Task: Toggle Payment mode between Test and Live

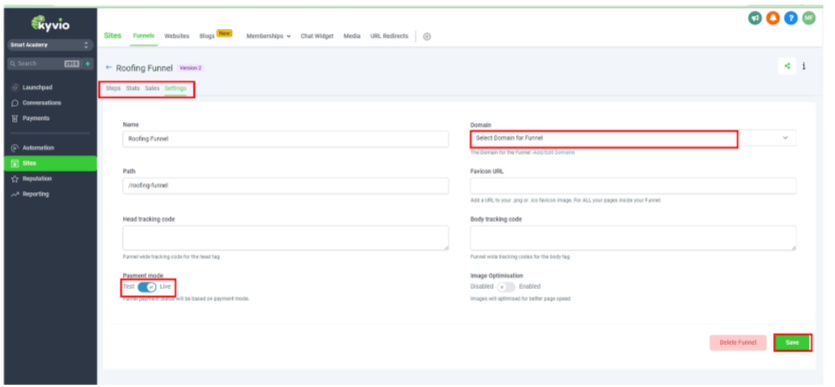Action: (x=147, y=287)
